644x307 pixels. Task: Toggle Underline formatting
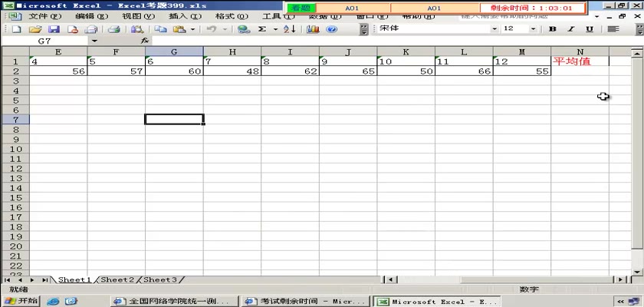[590, 29]
